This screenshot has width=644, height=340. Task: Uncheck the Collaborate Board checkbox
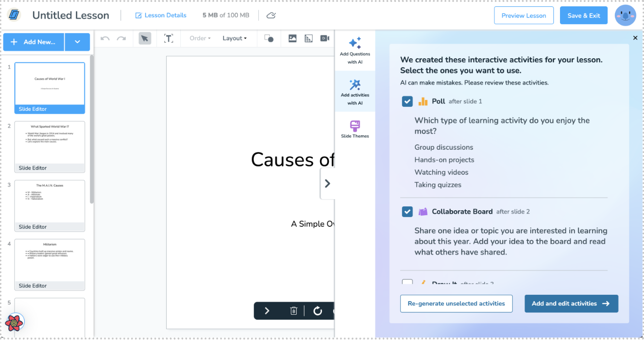coord(407,212)
